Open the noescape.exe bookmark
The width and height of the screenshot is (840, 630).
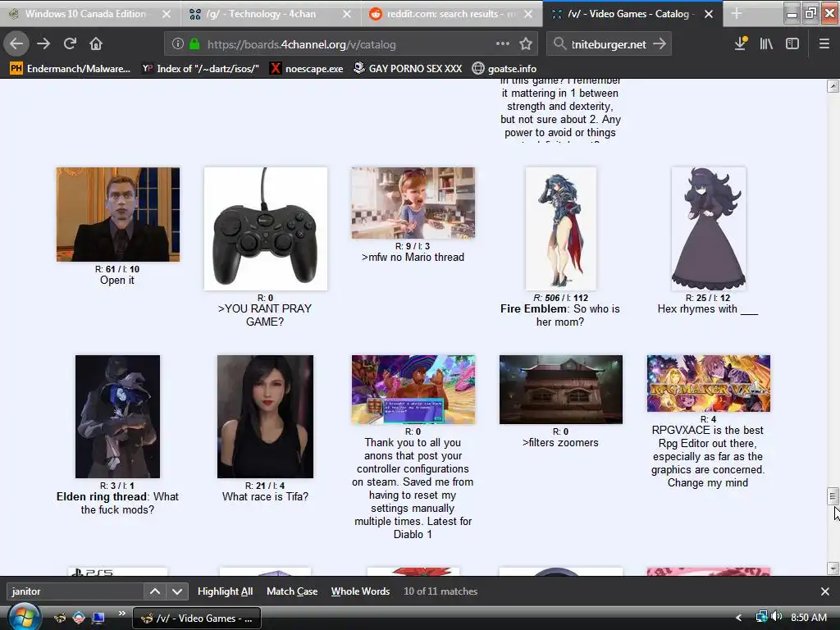(x=307, y=69)
